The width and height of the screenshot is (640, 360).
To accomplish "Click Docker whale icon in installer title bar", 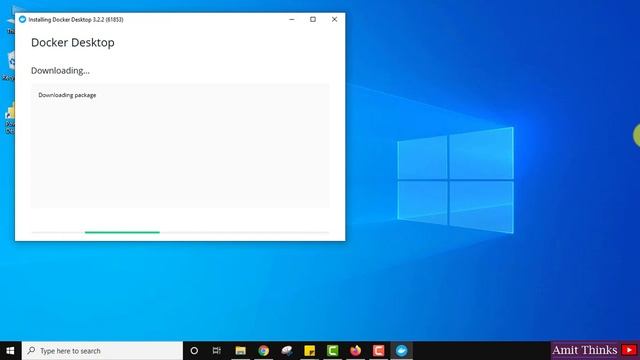I will (x=22, y=19).
